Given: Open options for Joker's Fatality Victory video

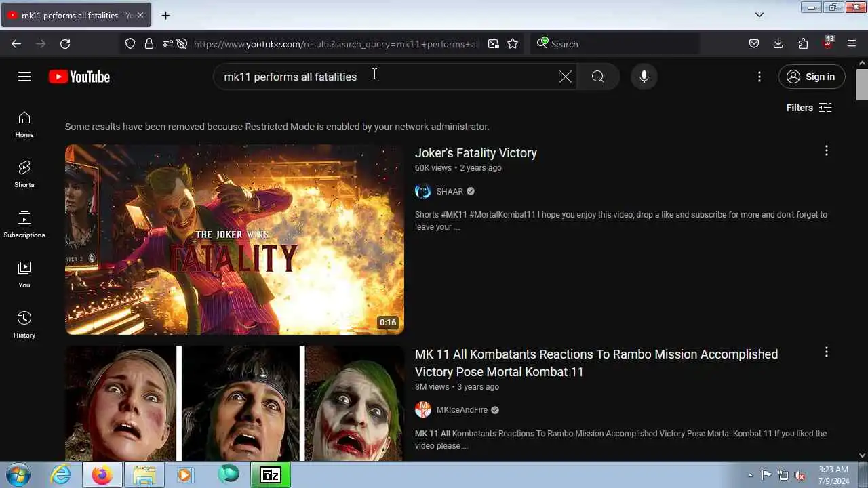Looking at the screenshot, I should (x=826, y=150).
